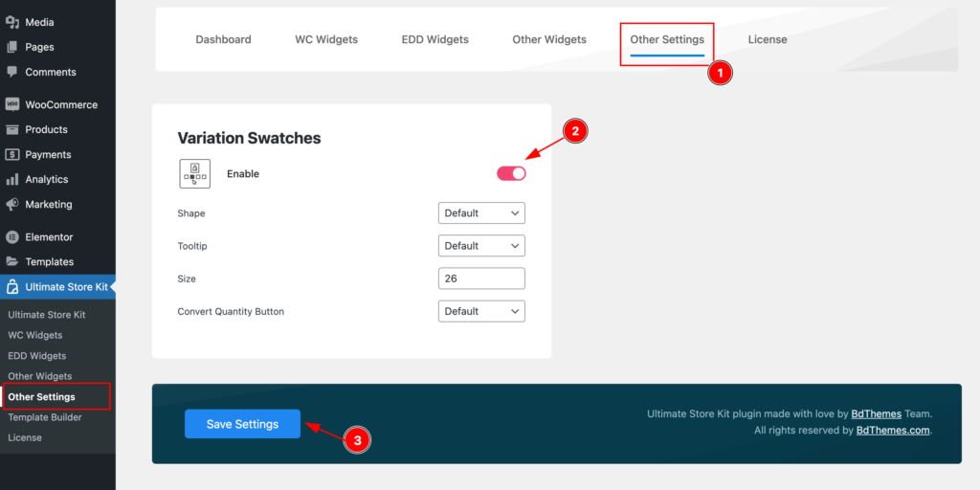
Task: Click the Comments speech bubble icon
Action: 11,72
